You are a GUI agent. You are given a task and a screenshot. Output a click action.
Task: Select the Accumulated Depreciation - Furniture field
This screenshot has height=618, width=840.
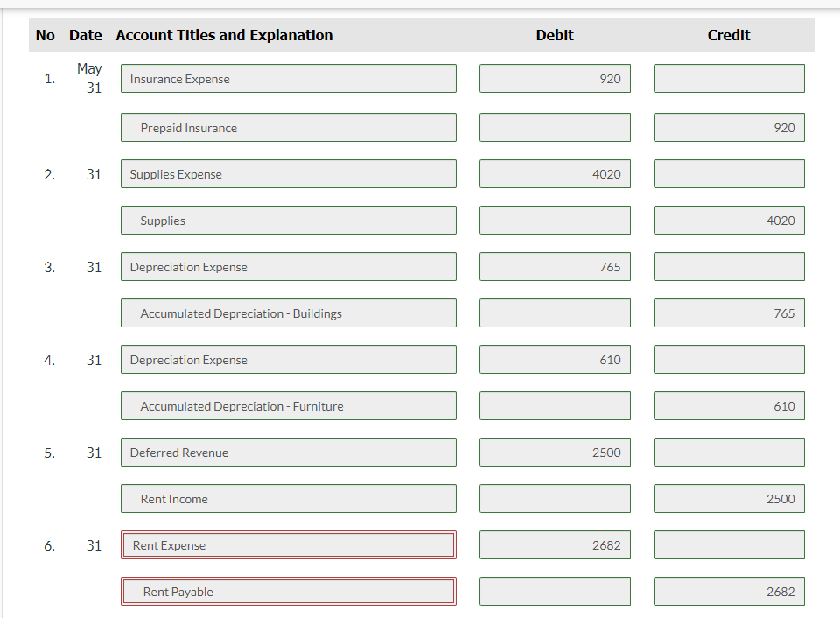click(x=288, y=406)
